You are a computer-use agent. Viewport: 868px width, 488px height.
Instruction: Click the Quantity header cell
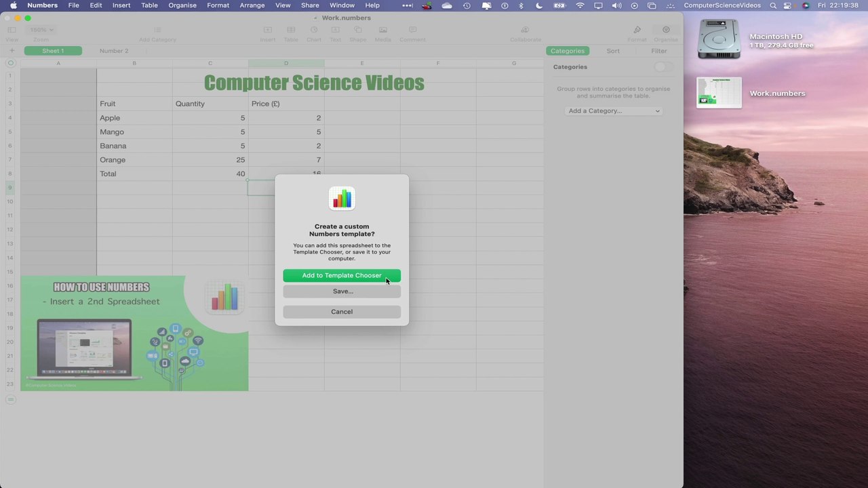210,104
